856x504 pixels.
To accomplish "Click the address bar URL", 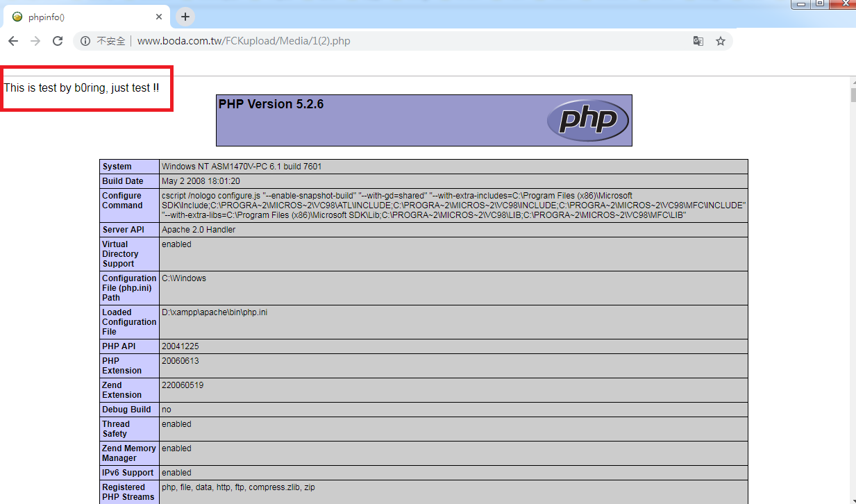I will tap(244, 41).
